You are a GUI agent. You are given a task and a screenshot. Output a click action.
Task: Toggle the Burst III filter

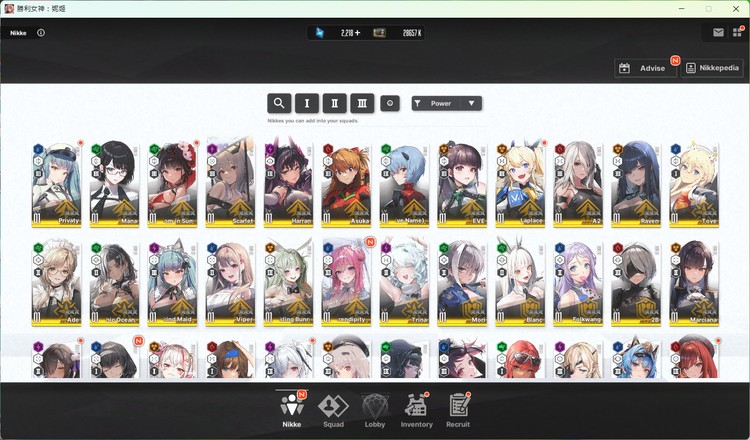point(363,103)
